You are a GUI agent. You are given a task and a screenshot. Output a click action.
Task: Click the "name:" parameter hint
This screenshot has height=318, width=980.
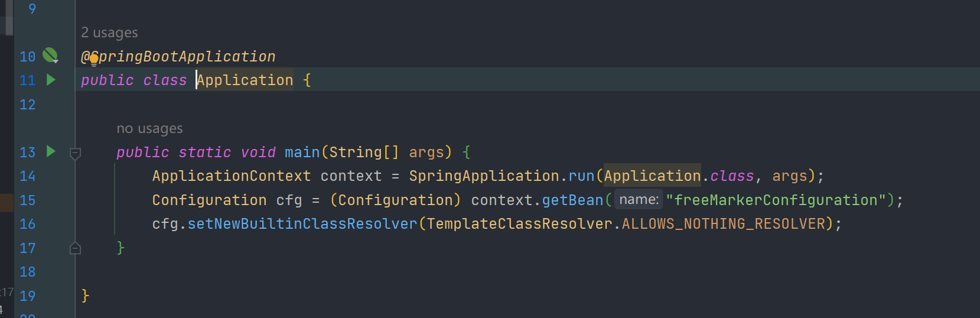pos(639,200)
